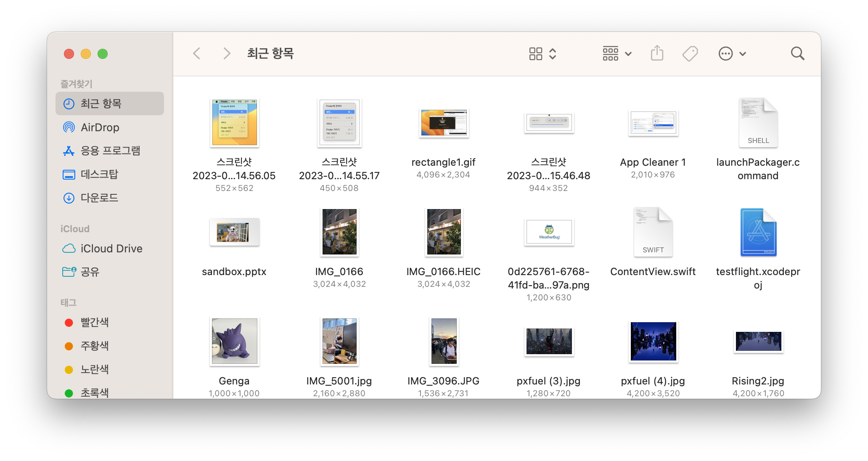Open the 응용 프로그램 sidebar item

[110, 151]
